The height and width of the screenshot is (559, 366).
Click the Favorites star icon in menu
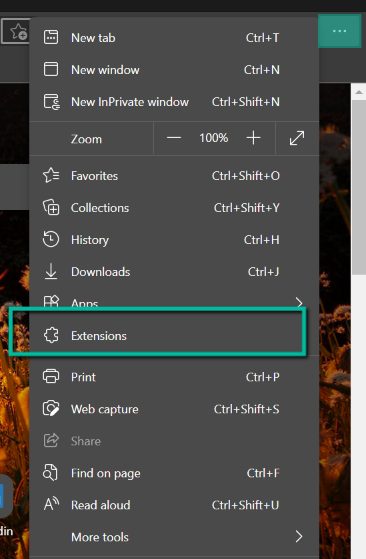pyautogui.click(x=51, y=175)
